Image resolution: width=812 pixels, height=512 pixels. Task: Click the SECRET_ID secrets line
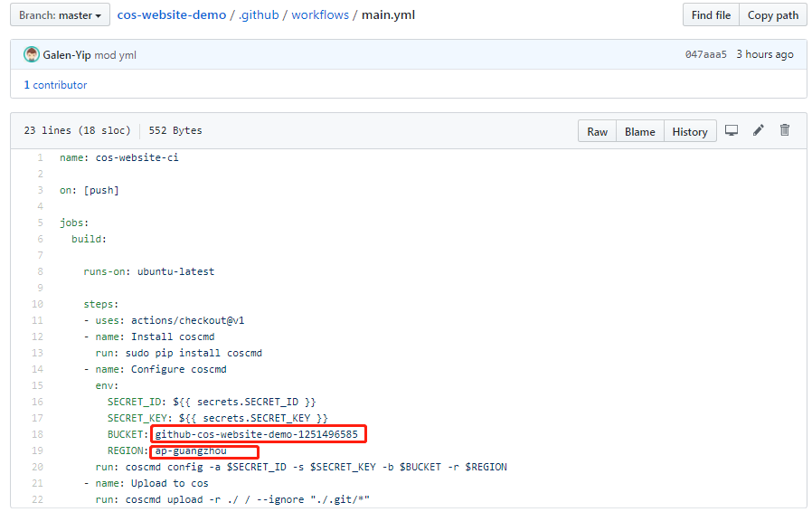[212, 403]
